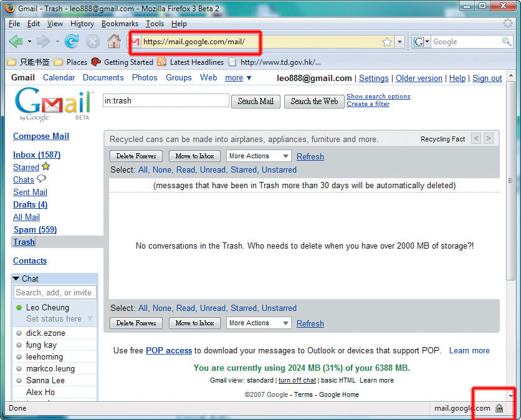The width and height of the screenshot is (521, 420).
Task: Open the Tools menu
Action: tap(155, 24)
